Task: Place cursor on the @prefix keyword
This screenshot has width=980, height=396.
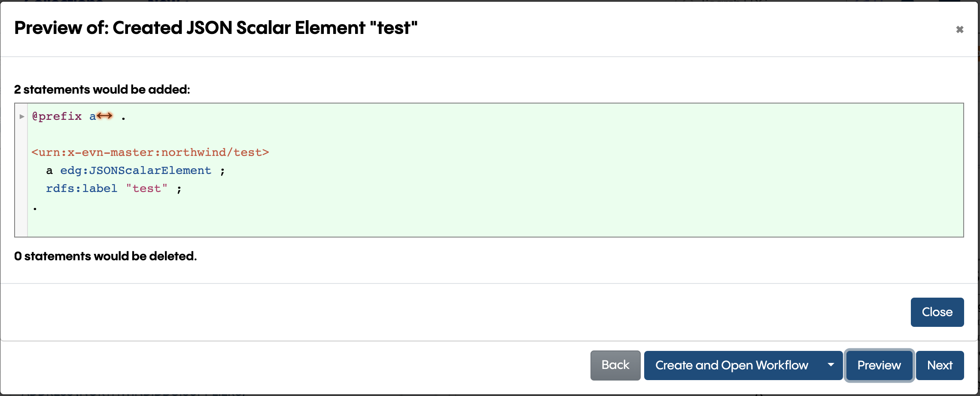Action: [57, 116]
